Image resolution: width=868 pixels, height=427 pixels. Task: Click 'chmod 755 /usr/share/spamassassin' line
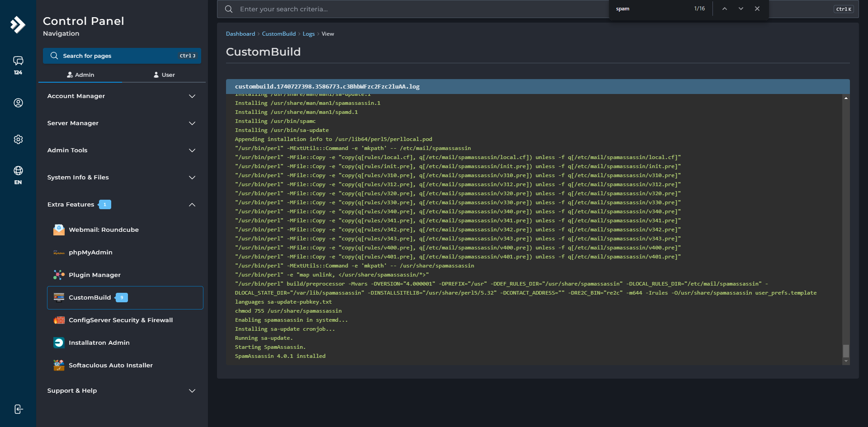pyautogui.click(x=288, y=311)
